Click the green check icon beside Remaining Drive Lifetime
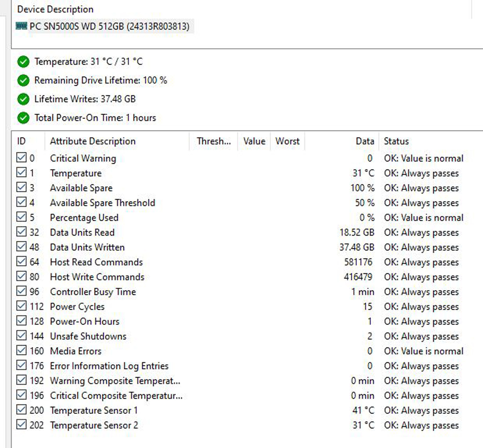 [23, 80]
